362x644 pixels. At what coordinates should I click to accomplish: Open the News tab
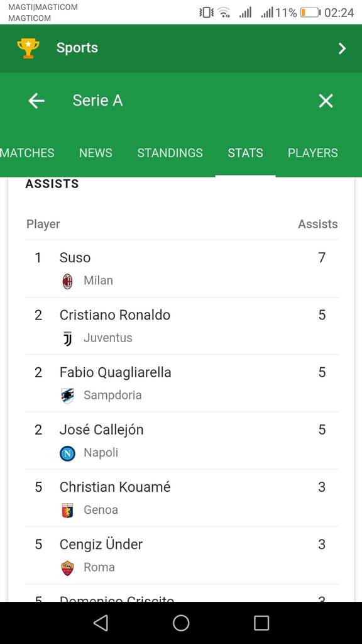(x=96, y=153)
